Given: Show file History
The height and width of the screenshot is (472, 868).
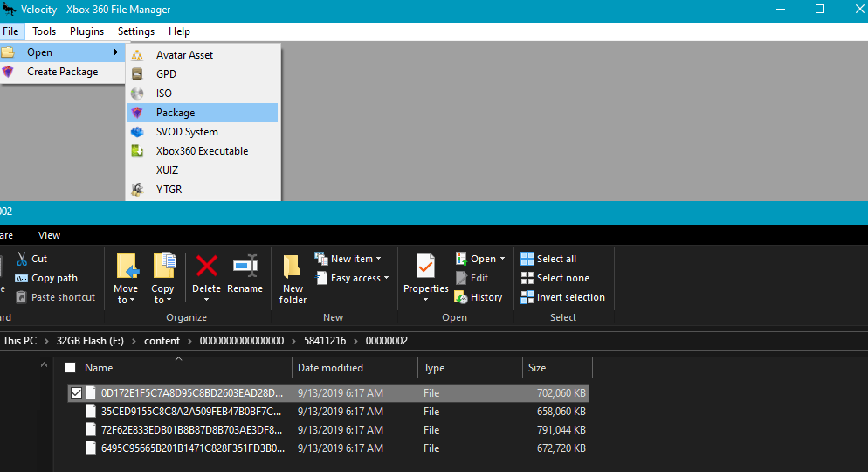Looking at the screenshot, I should (x=479, y=297).
